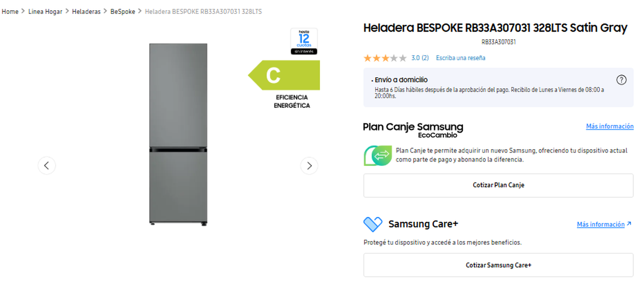Click the 12 cuotas sin interés badge
The height and width of the screenshot is (284, 644).
(x=304, y=41)
